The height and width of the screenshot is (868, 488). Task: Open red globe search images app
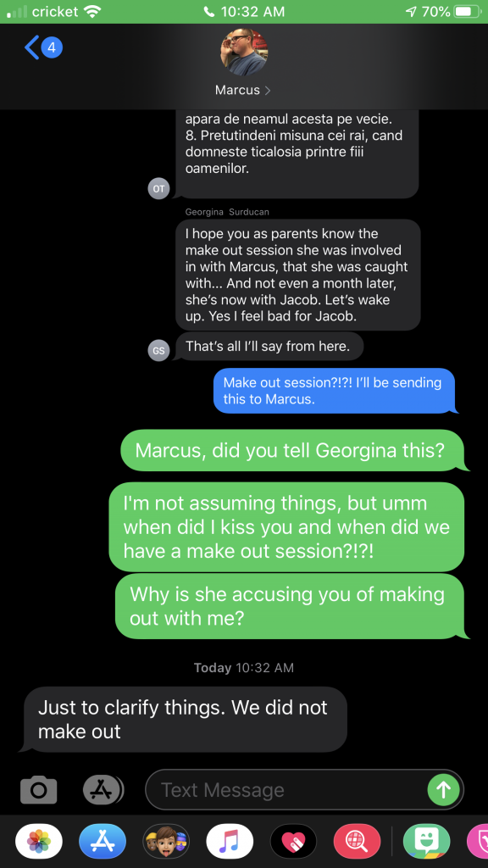357,842
